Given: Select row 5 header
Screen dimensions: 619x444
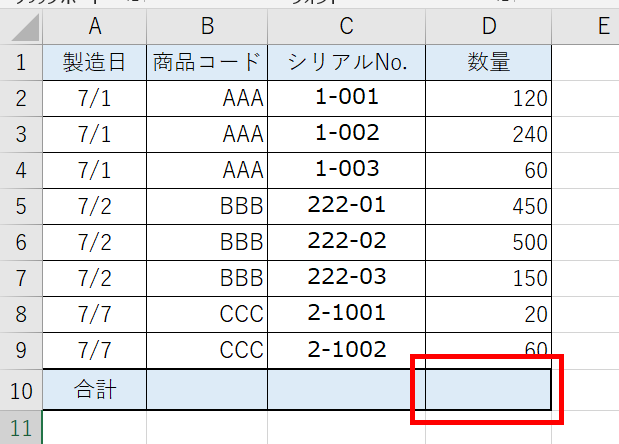Looking at the screenshot, I should [21, 206].
